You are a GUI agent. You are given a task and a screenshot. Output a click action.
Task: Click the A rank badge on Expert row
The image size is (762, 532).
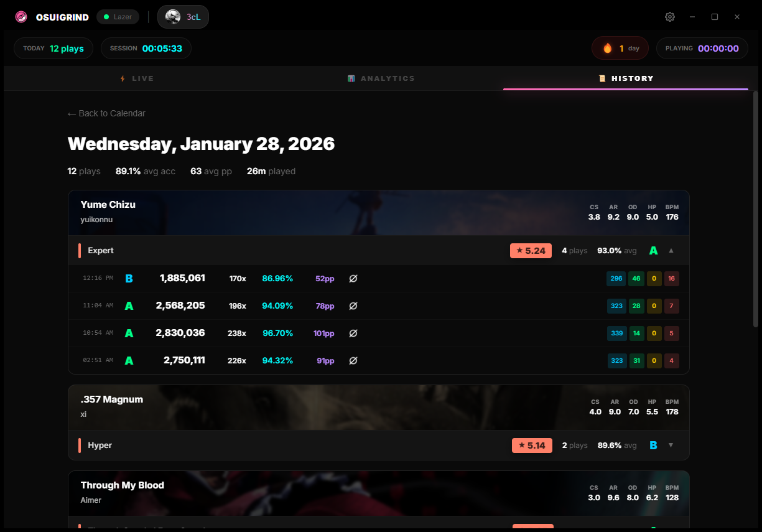pyautogui.click(x=653, y=251)
